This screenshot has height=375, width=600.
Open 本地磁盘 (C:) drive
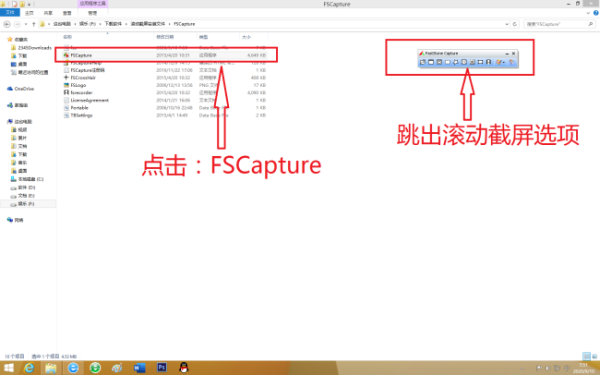28,179
